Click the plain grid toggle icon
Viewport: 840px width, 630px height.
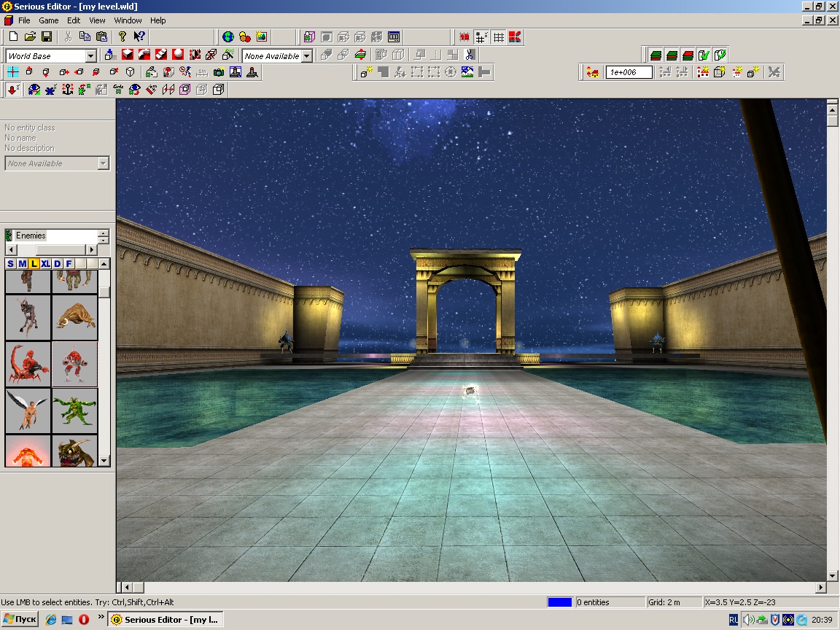[x=499, y=36]
